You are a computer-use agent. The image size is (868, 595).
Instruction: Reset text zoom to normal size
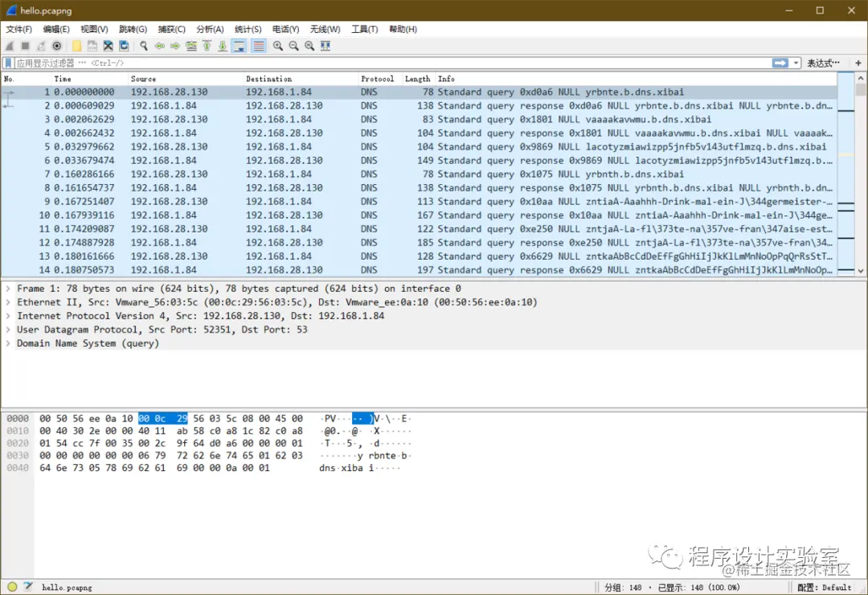pos(309,46)
